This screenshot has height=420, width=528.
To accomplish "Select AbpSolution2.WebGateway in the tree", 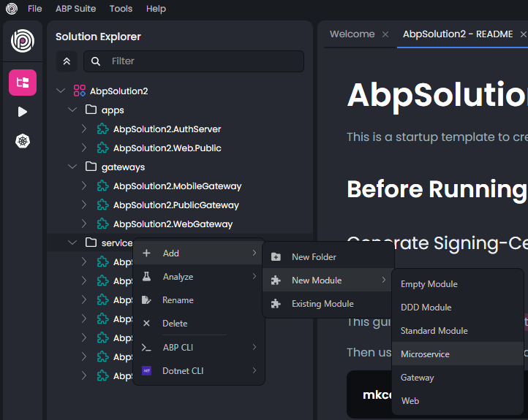I will (x=173, y=224).
